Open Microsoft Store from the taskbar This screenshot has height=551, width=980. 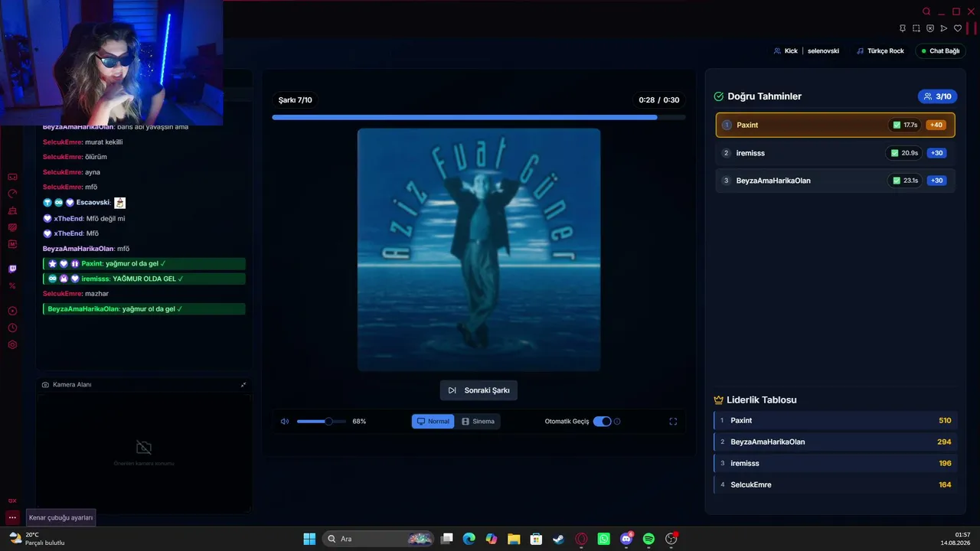pos(537,539)
